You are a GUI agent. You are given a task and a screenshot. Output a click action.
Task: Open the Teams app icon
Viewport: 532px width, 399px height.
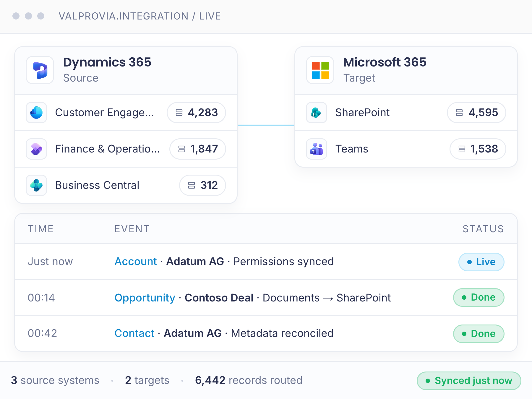317,149
